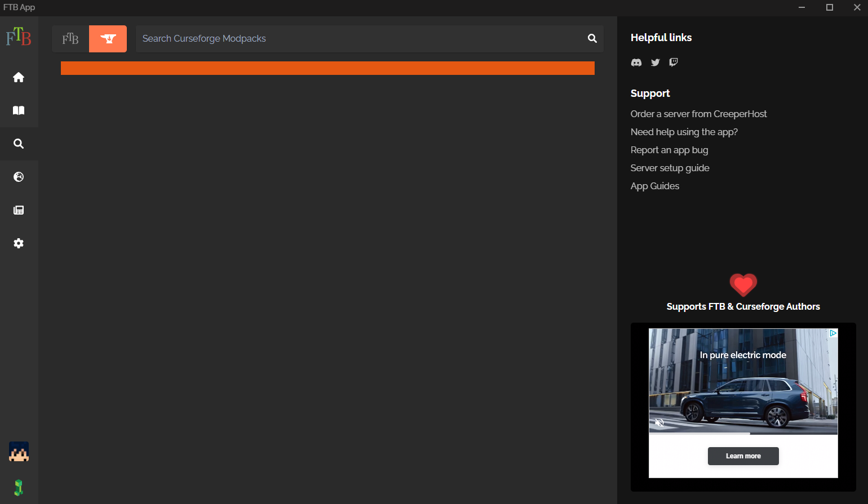Click the creeper icon at sidebar bottom

coord(19,487)
